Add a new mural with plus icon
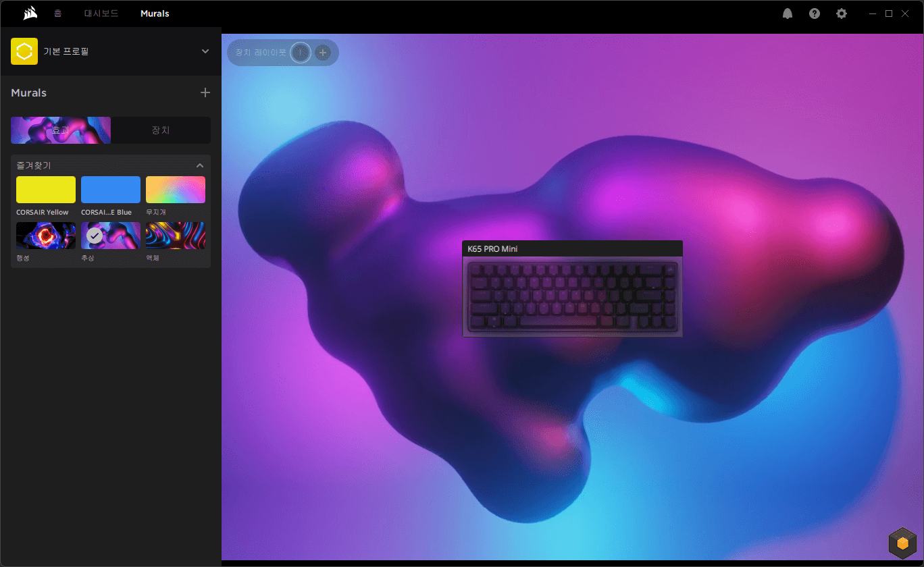 (205, 92)
